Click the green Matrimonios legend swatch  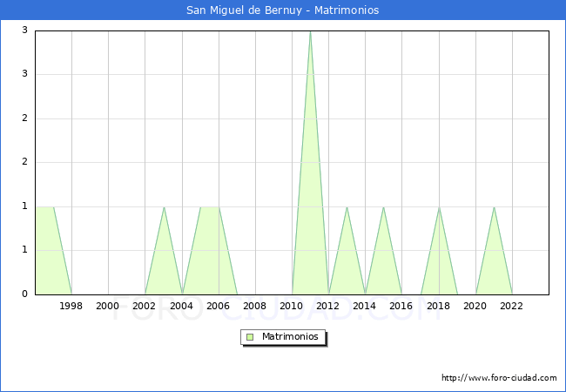pyautogui.click(x=250, y=337)
